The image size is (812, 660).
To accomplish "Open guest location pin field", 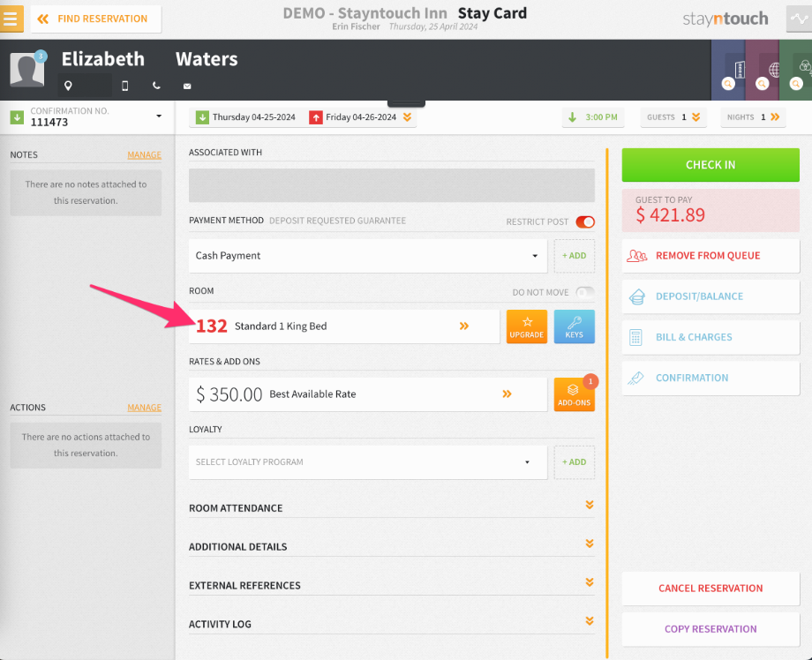I will (86, 86).
